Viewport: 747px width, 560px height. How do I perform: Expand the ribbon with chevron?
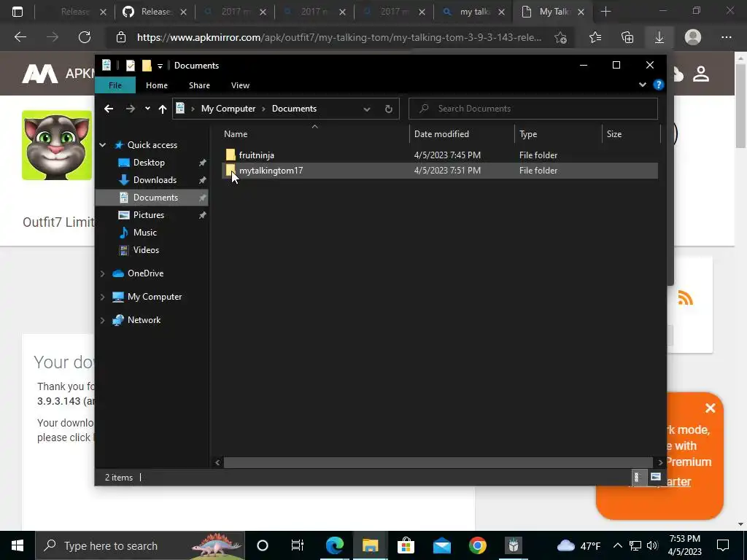pyautogui.click(x=642, y=85)
